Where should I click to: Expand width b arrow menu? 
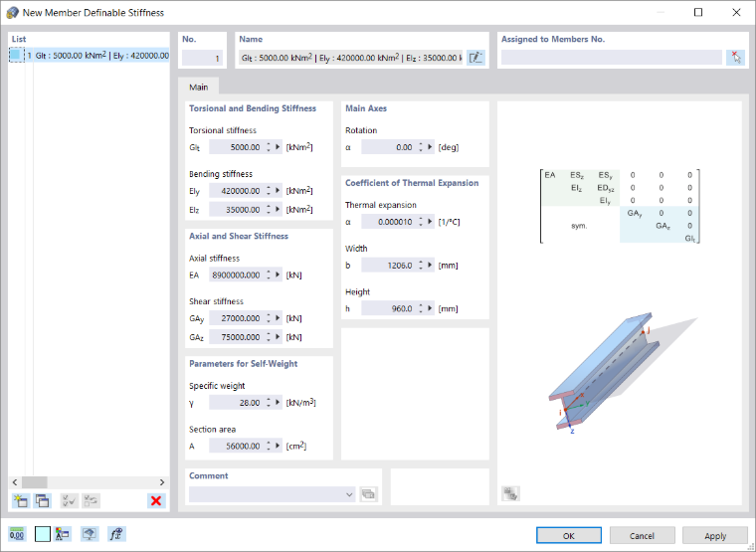(430, 266)
